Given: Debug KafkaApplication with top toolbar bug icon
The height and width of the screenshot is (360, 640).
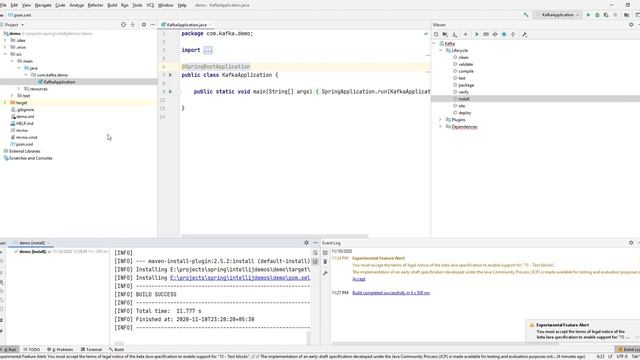Looking at the screenshot, I should (597, 15).
